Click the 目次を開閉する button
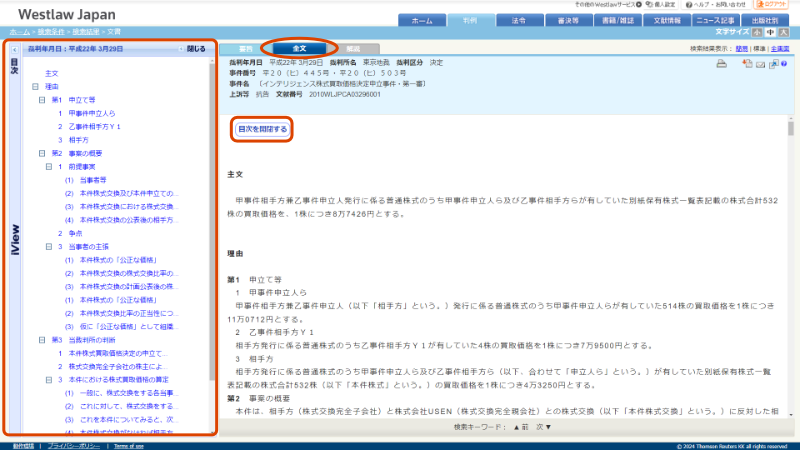Screen dimensions: 800x450 tap(262, 129)
